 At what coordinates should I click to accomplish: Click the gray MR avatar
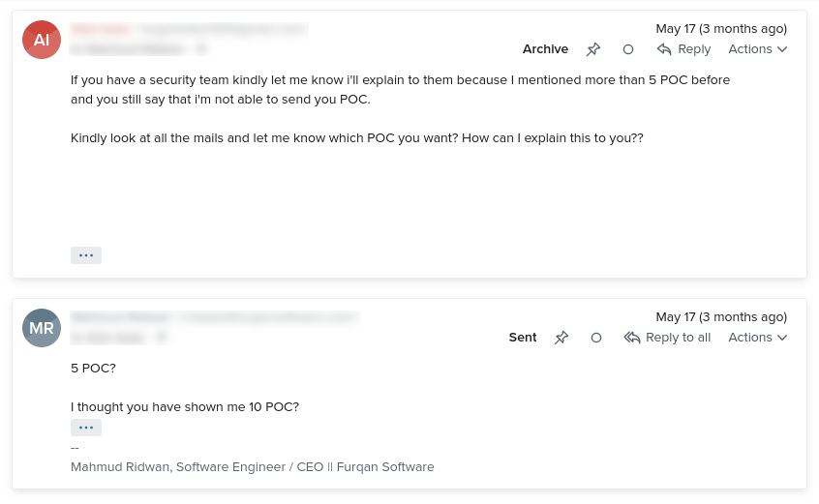(42, 328)
